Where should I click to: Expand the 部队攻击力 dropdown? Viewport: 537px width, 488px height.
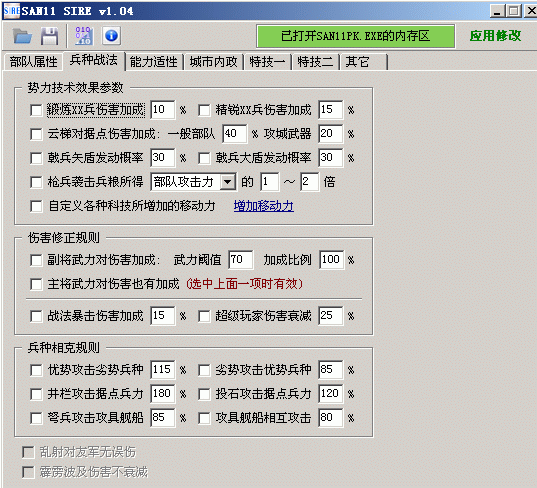[228, 182]
